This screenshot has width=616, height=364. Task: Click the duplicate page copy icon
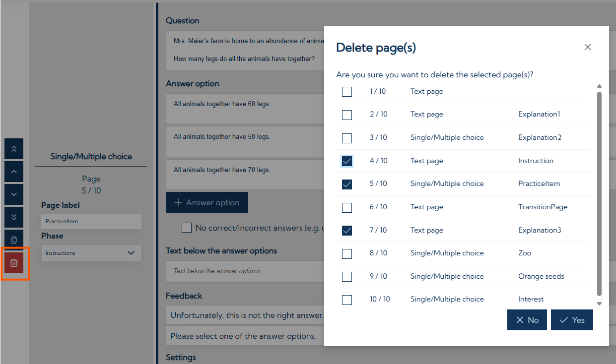[14, 240]
